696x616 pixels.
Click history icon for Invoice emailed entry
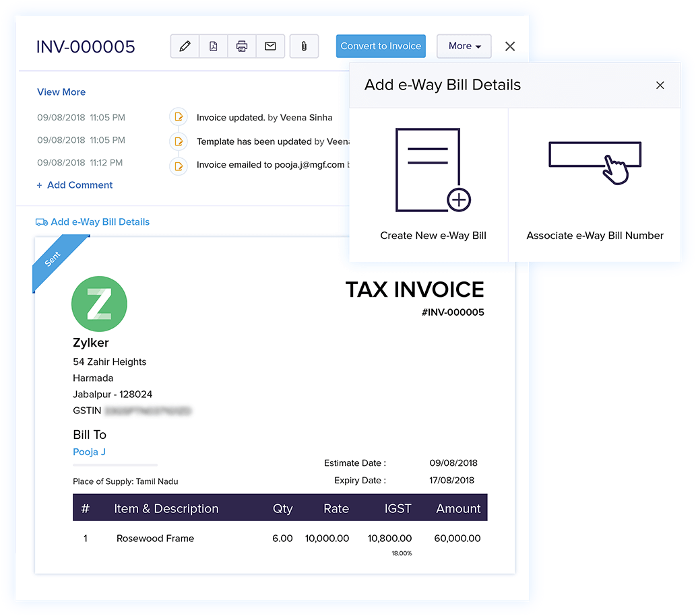(179, 166)
